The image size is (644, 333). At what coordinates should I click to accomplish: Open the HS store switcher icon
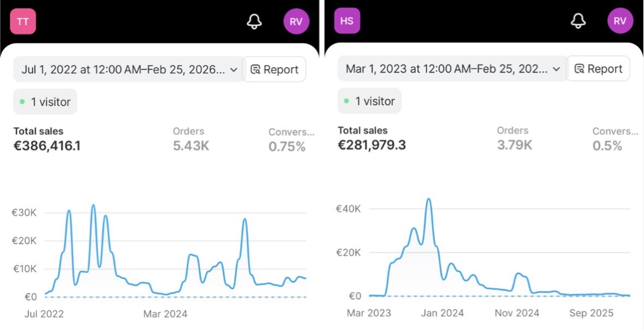click(x=347, y=21)
